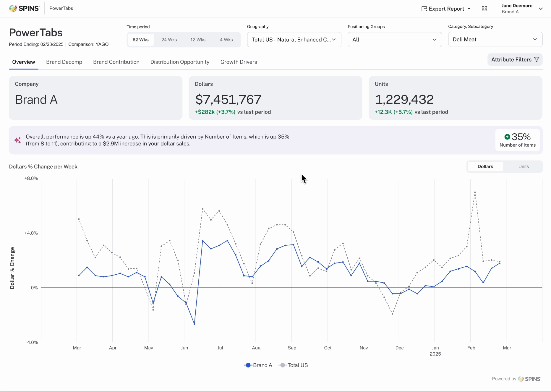Click the Export Report button label

point(446,9)
